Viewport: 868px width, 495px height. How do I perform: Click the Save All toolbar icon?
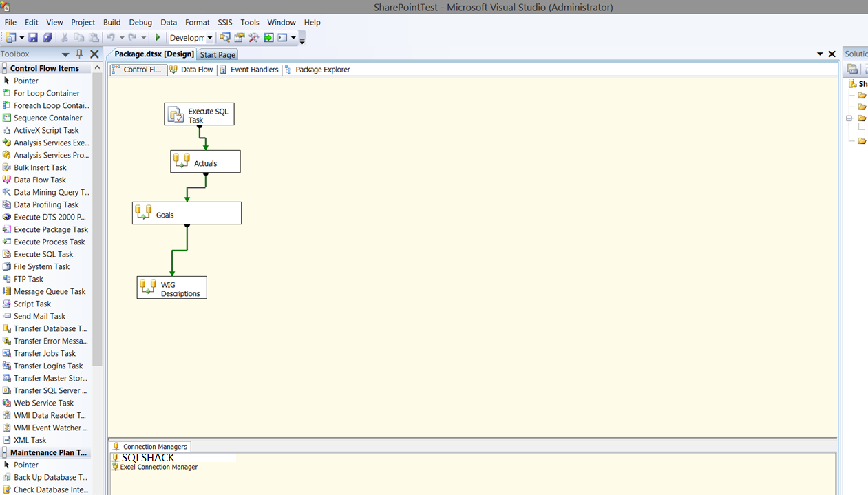(47, 38)
